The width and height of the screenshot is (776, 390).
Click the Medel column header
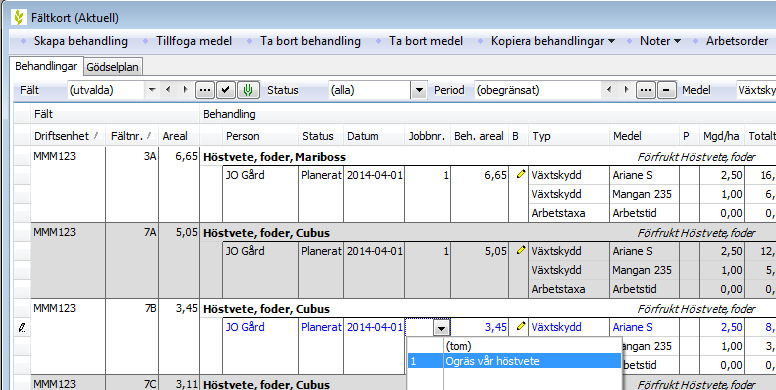tap(644, 136)
